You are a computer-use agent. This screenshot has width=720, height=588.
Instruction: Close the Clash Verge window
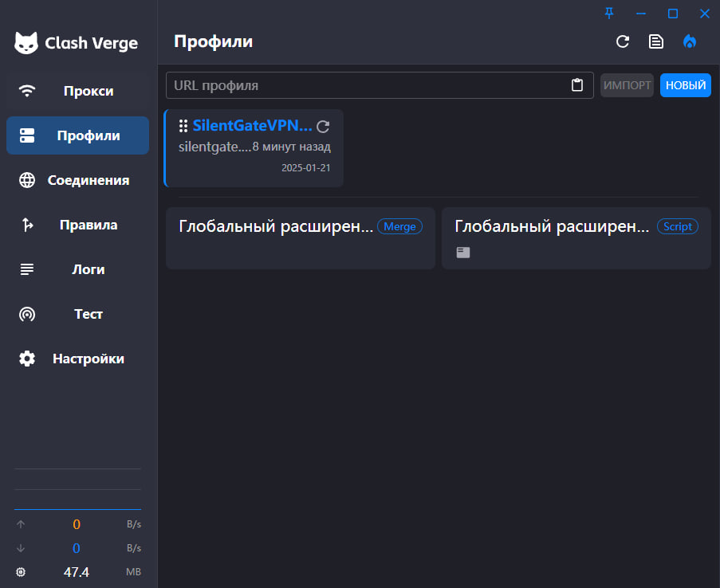705,14
